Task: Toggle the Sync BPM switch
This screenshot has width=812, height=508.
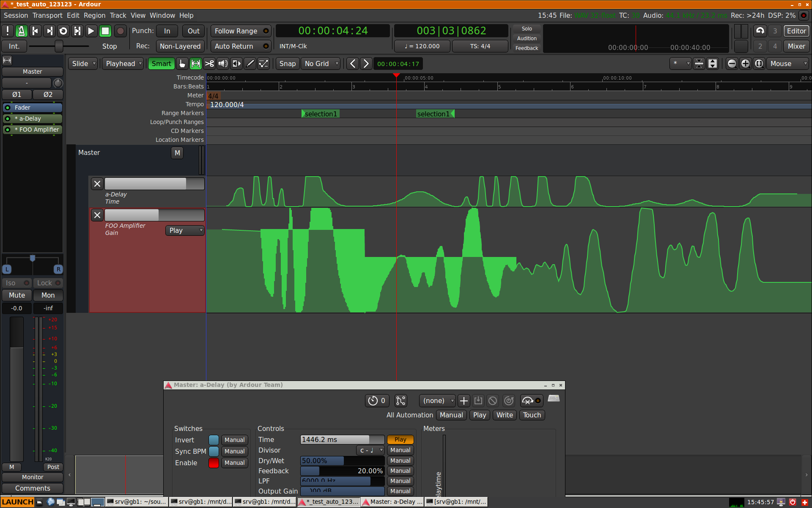Action: (214, 451)
